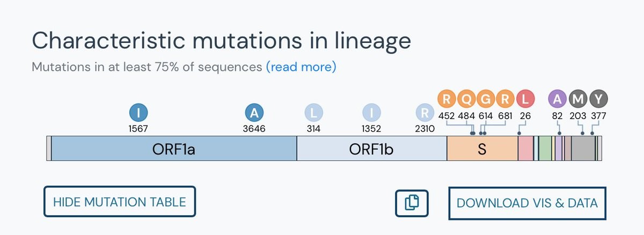Image resolution: width=644 pixels, height=235 pixels.
Task: Click the blue A mutation marker 3646
Action: click(254, 113)
